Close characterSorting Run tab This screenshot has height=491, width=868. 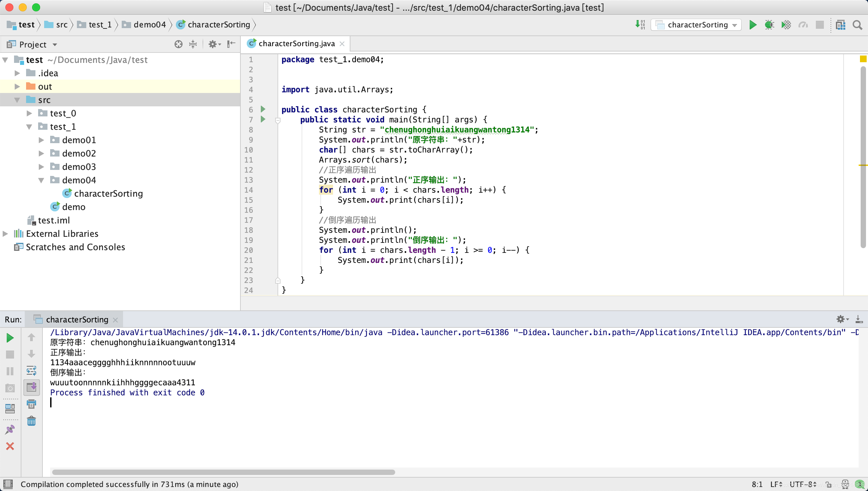pos(115,320)
